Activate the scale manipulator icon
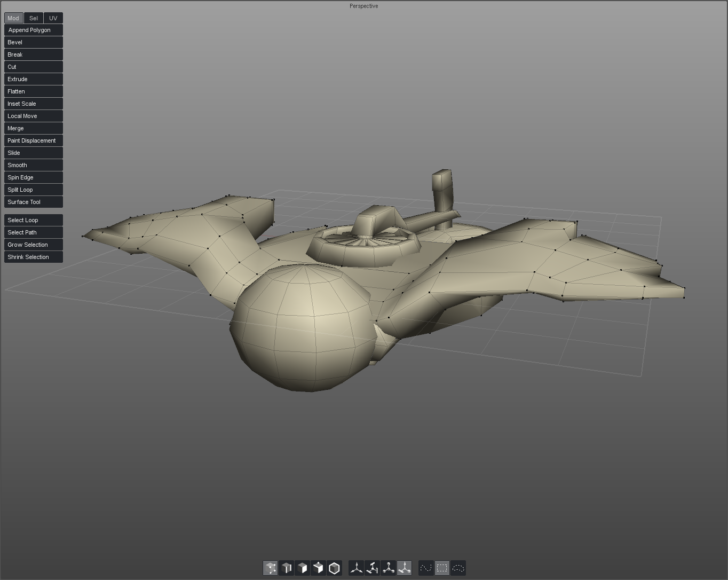 point(389,568)
